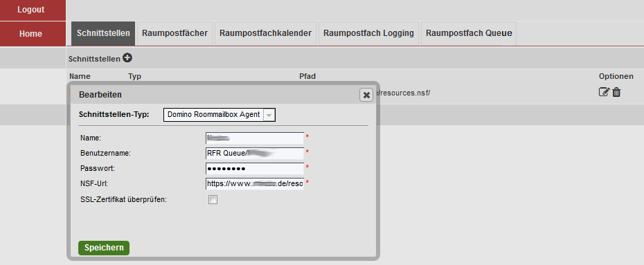The height and width of the screenshot is (265, 644).
Task: Click the Bearbeiten dialog title
Action: click(100, 95)
